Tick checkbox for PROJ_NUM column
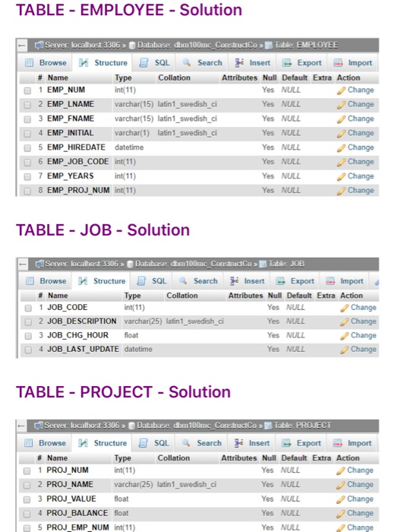The height and width of the screenshot is (532, 395). click(x=27, y=471)
